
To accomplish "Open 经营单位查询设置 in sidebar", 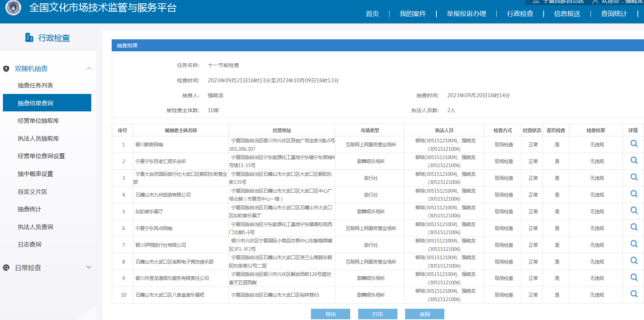I will [41, 156].
